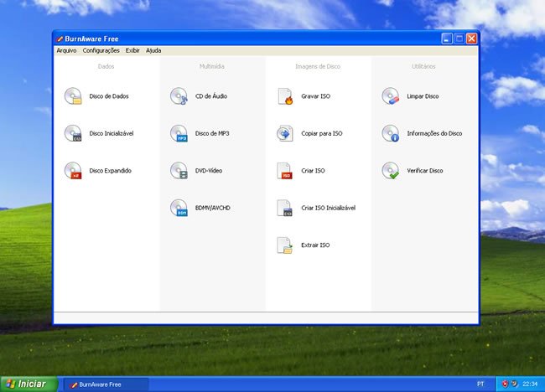The image size is (545, 392).
Task: Click the Dados column header
Action: coord(106,66)
